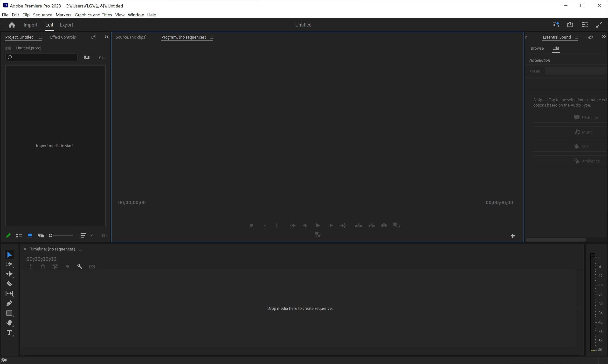Screen dimensions: 608x364
Task: Select the Pen tool
Action: (9, 303)
